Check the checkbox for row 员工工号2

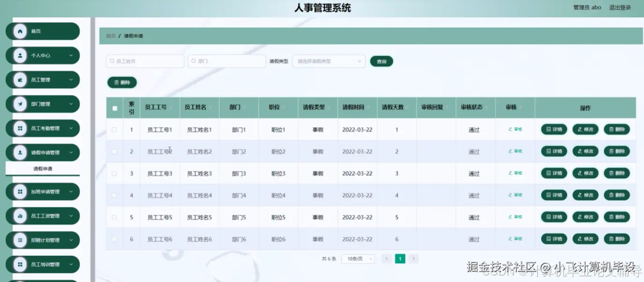click(114, 152)
